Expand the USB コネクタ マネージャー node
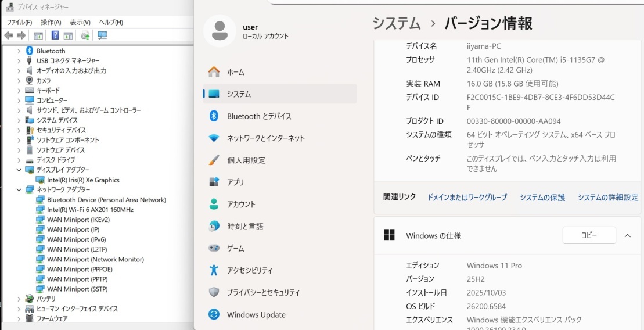This screenshot has width=644, height=330. (19, 61)
